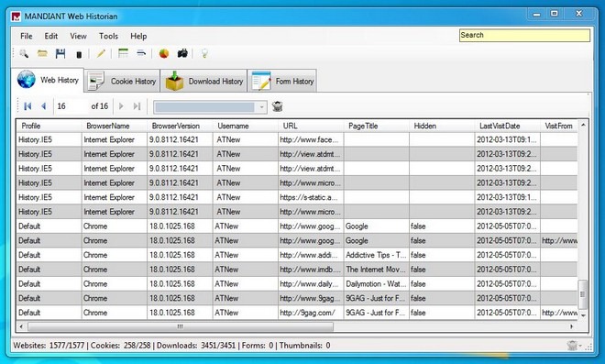Click Forms: 0 status text
The height and width of the screenshot is (364, 605).
click(258, 345)
